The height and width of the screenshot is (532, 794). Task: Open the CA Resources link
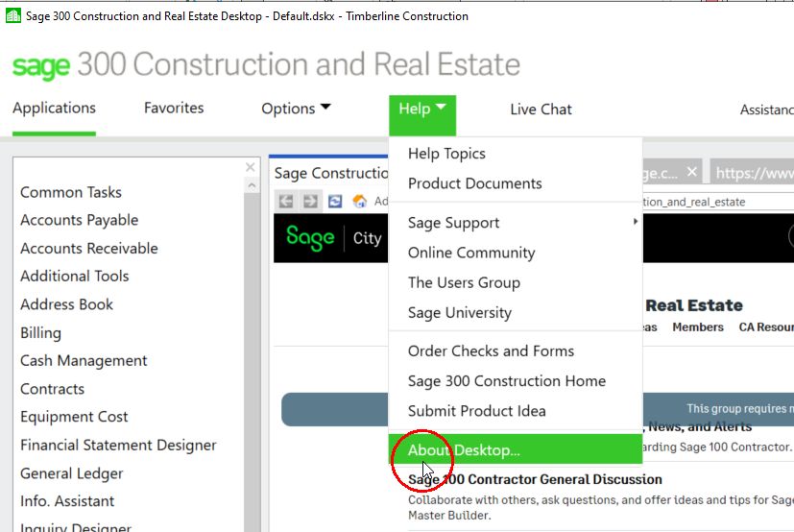pos(766,327)
